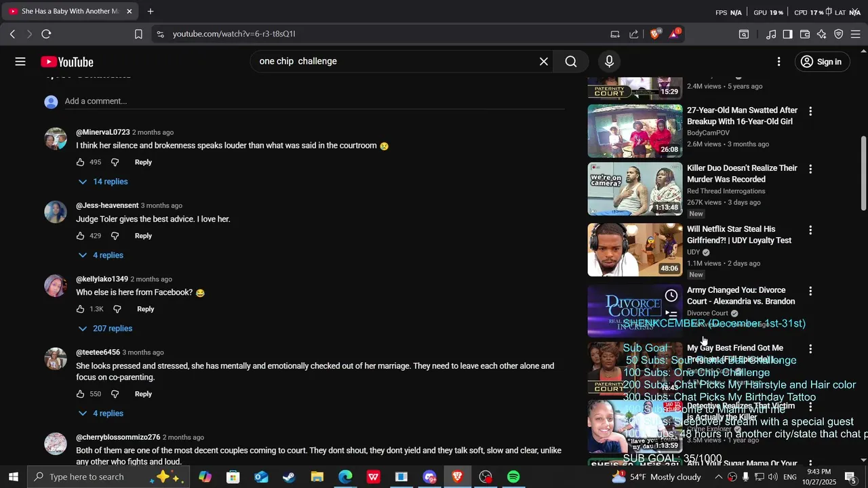Like the comment by @kellylako1349

80,309
